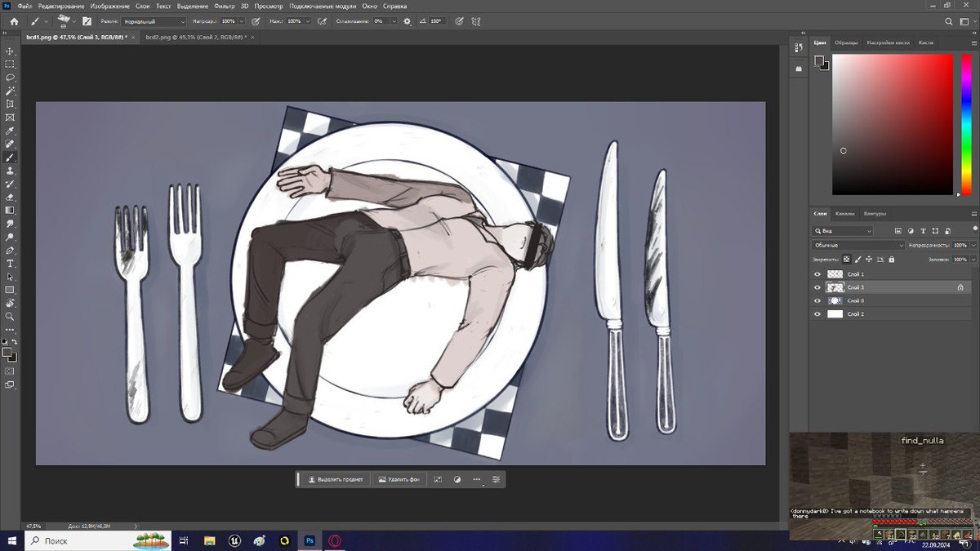Switch to the Образцы panel tab
980x551 pixels.
coord(846,42)
